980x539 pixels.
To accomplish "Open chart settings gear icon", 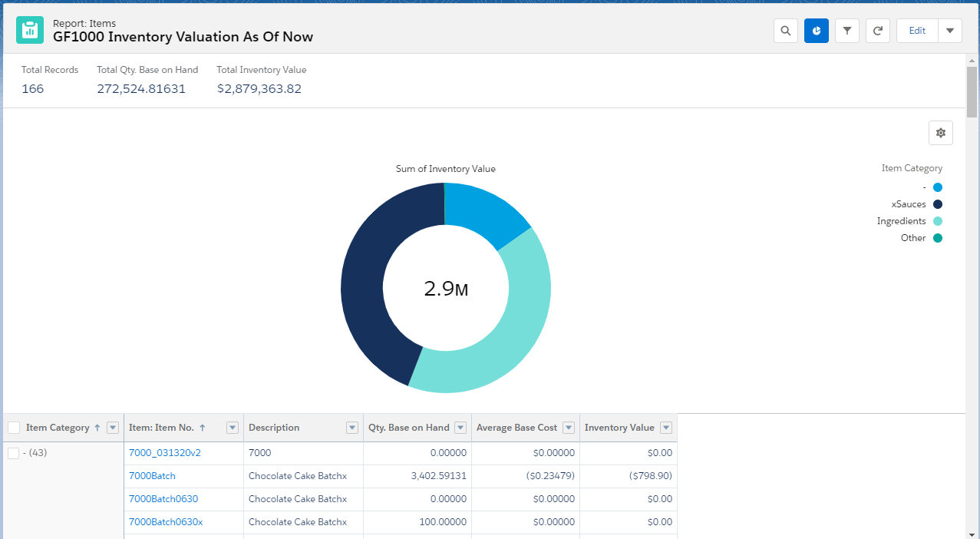I will click(x=940, y=133).
